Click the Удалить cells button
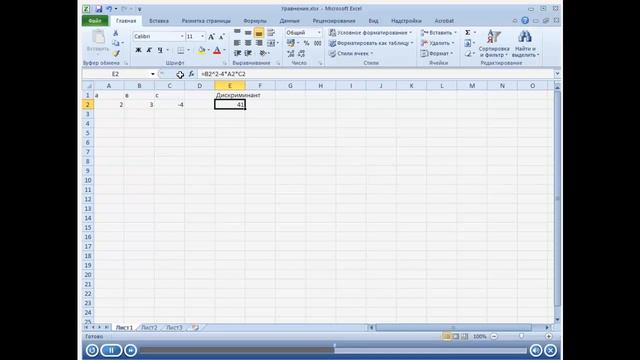640x360 pixels. click(x=438, y=43)
